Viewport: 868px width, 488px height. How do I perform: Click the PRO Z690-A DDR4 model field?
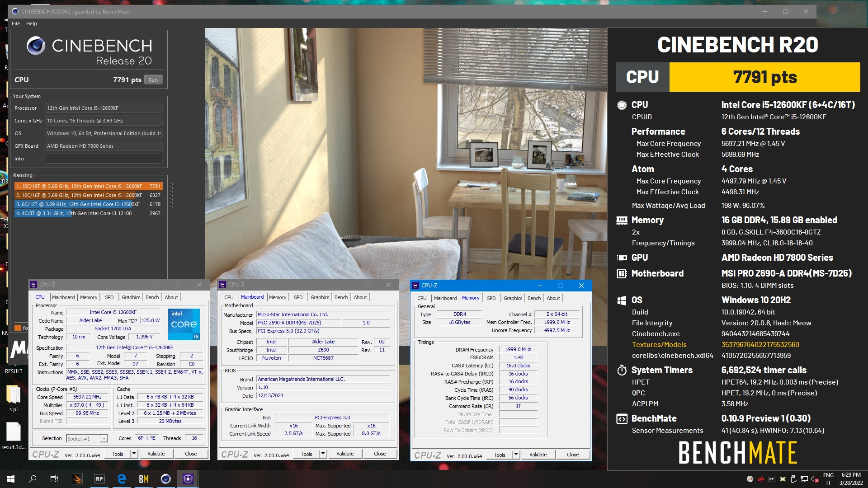coord(299,323)
